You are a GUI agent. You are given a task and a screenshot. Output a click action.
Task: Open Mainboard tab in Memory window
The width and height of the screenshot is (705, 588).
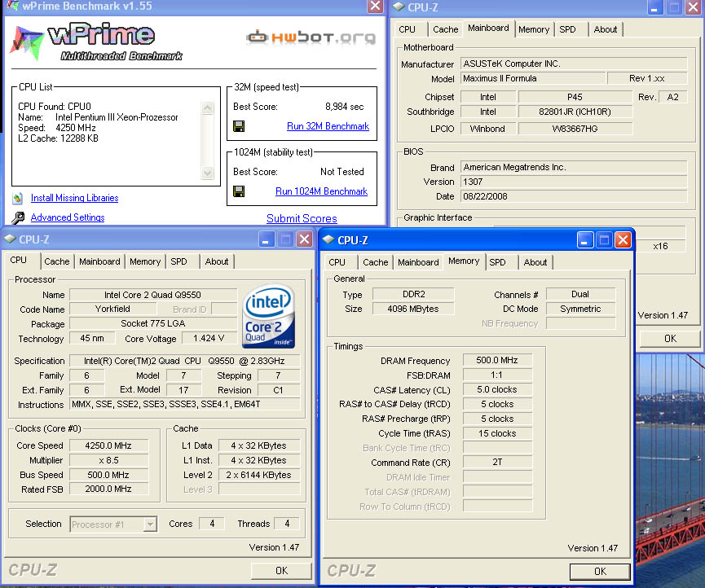click(x=418, y=262)
